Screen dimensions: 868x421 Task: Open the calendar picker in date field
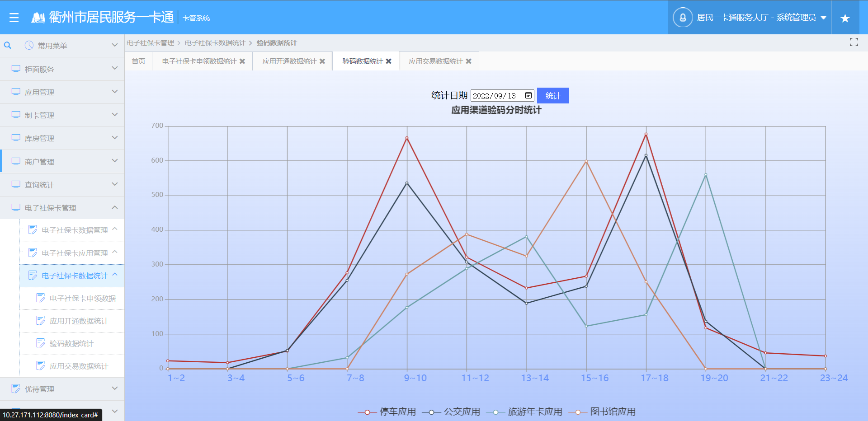click(528, 95)
